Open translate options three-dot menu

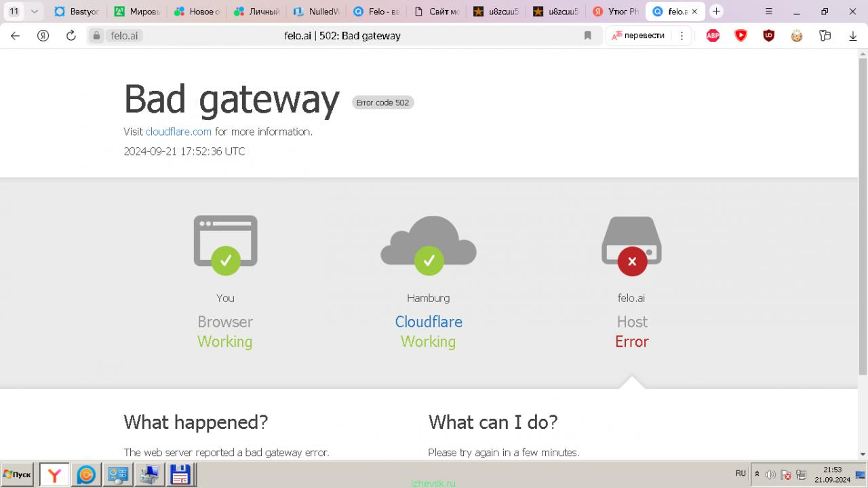(682, 35)
